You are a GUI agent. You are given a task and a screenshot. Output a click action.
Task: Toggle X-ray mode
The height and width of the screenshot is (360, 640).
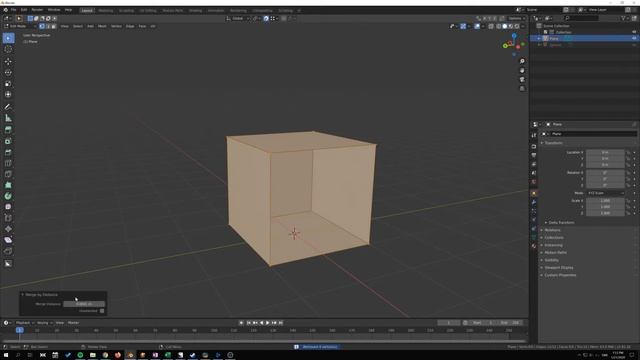(x=491, y=26)
